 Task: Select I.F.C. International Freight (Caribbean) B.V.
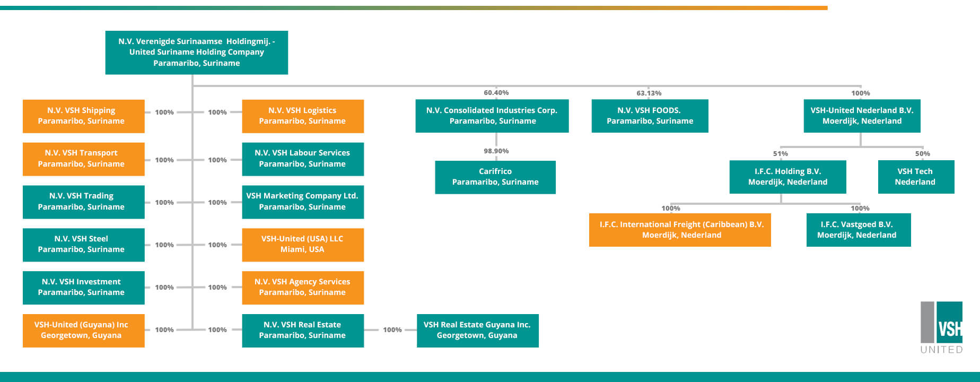tap(680, 230)
